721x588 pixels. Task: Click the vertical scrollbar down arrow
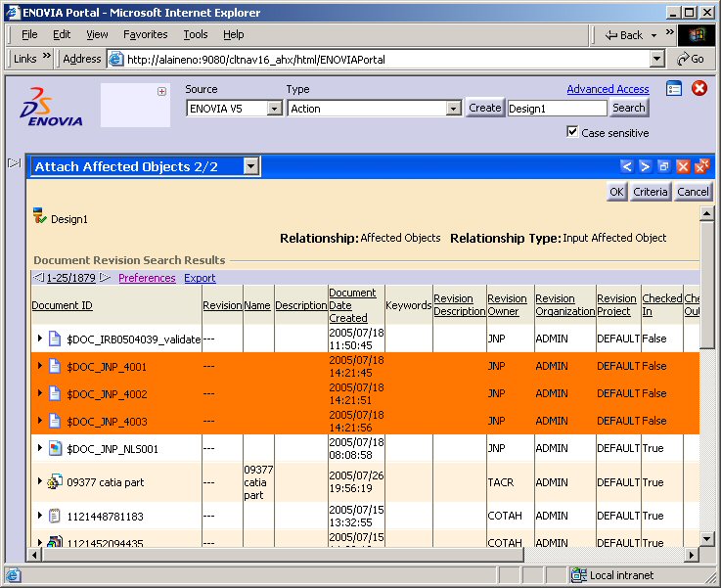[x=706, y=538]
